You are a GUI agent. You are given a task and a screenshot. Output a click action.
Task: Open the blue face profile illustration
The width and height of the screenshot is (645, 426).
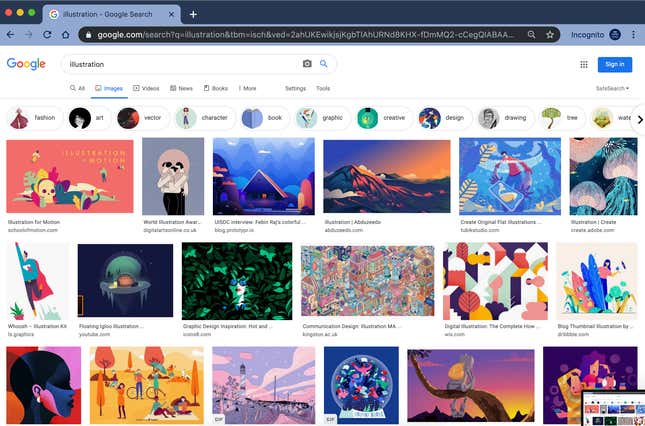click(44, 385)
